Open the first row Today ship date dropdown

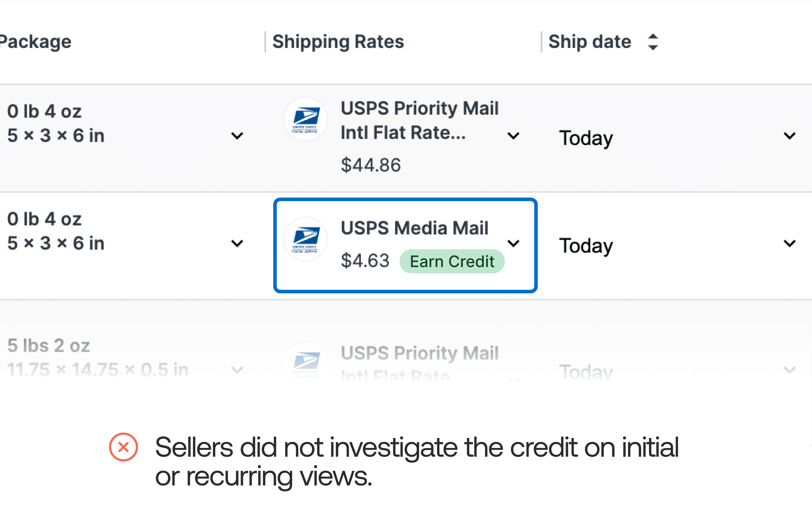point(790,136)
